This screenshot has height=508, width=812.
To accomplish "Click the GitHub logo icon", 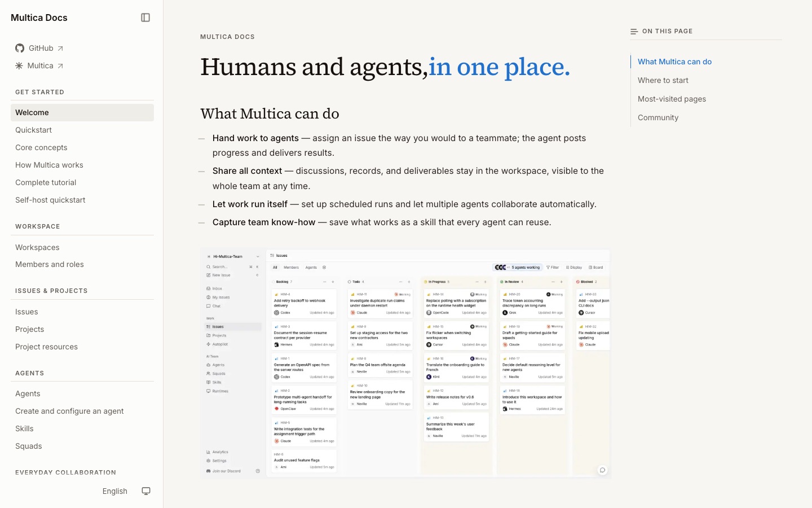I will pos(20,48).
